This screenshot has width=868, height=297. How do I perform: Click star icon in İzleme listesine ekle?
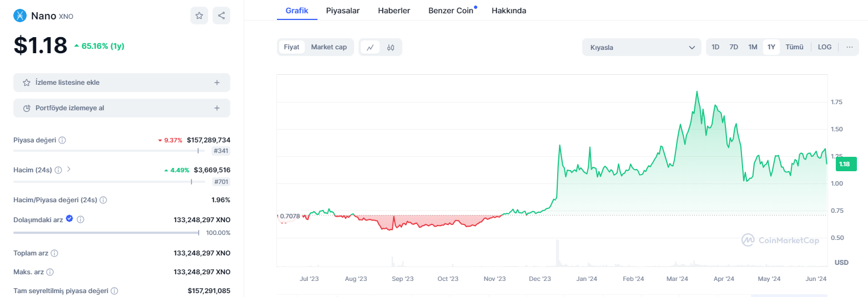coord(27,83)
